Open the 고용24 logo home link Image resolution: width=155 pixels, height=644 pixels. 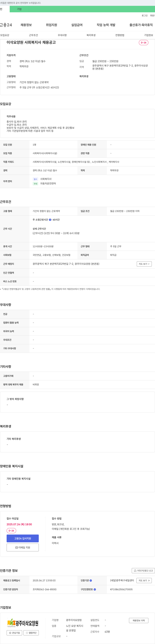(x=6, y=25)
